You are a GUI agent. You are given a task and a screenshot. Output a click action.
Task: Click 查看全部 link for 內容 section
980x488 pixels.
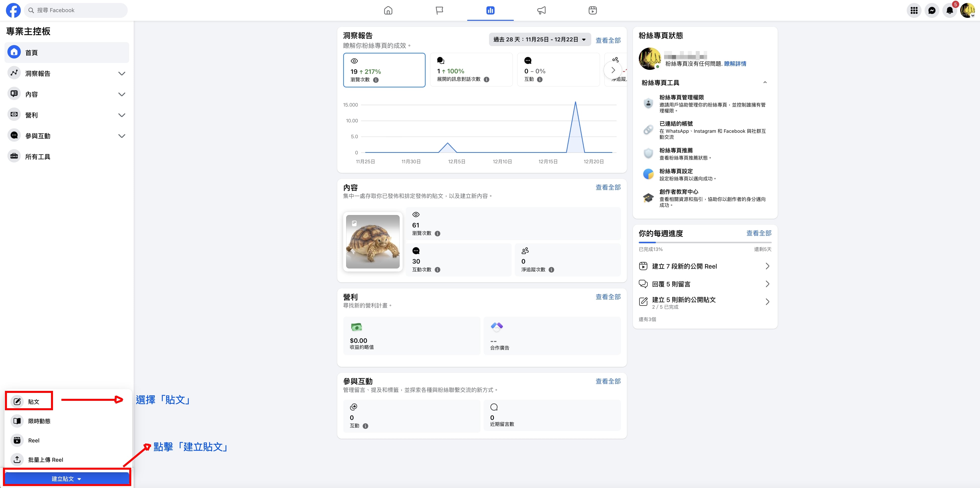(x=608, y=187)
